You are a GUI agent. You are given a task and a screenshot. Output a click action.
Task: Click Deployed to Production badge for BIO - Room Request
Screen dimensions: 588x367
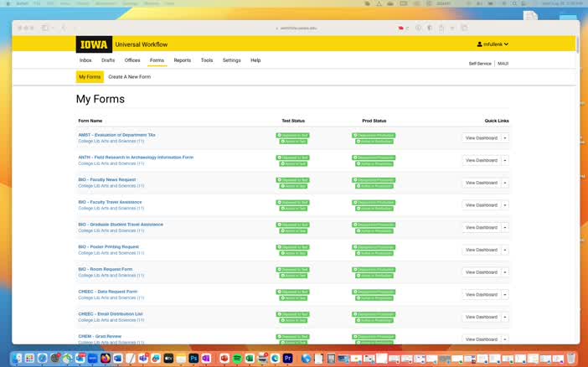point(374,269)
